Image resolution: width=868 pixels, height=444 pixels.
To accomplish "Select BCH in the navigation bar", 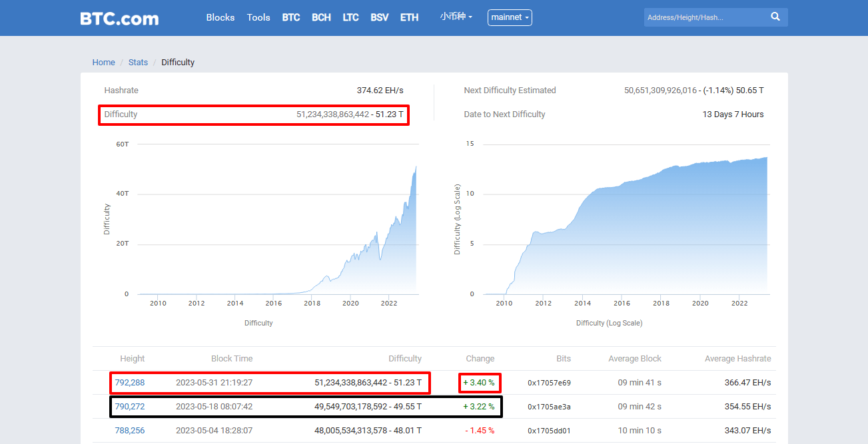I will coord(321,17).
